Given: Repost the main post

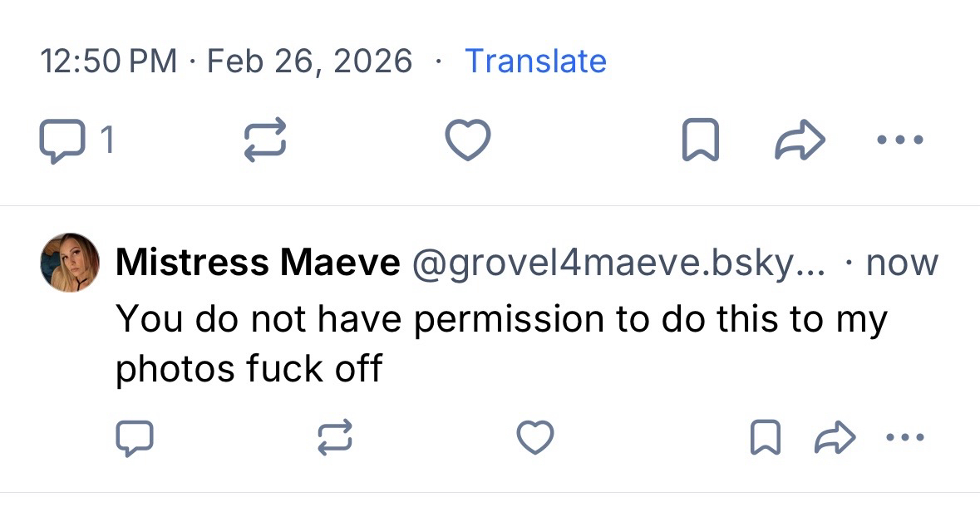Looking at the screenshot, I should [264, 140].
